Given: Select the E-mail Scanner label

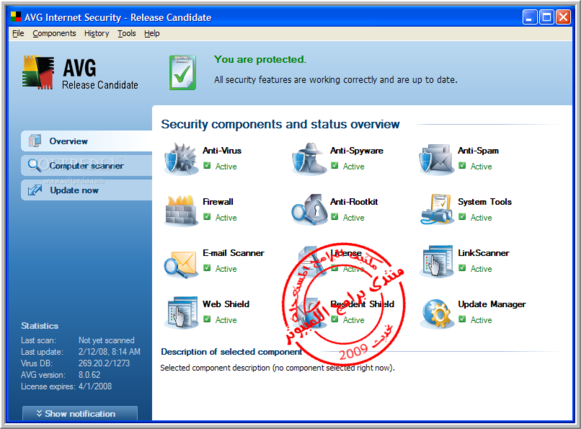Looking at the screenshot, I should pos(233,253).
